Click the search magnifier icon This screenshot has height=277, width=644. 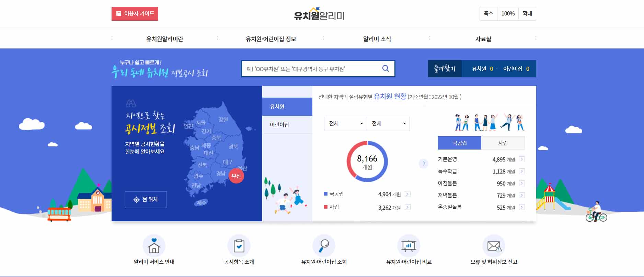tap(386, 68)
